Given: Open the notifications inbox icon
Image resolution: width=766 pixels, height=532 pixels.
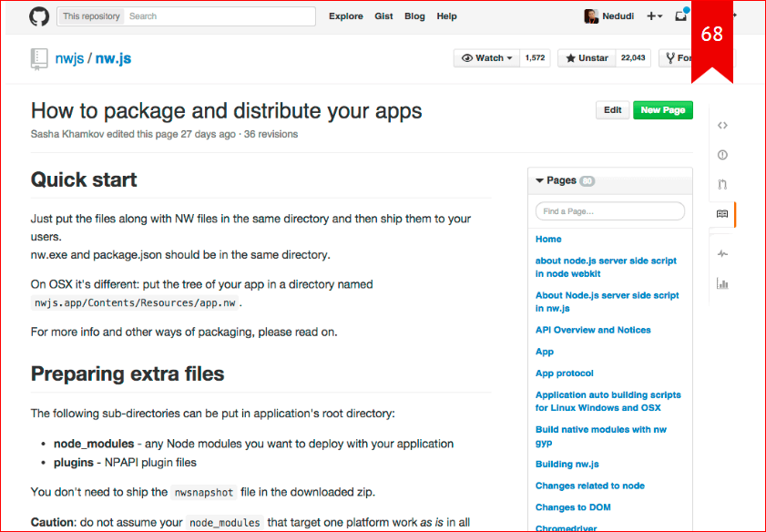Looking at the screenshot, I should pyautogui.click(x=680, y=16).
